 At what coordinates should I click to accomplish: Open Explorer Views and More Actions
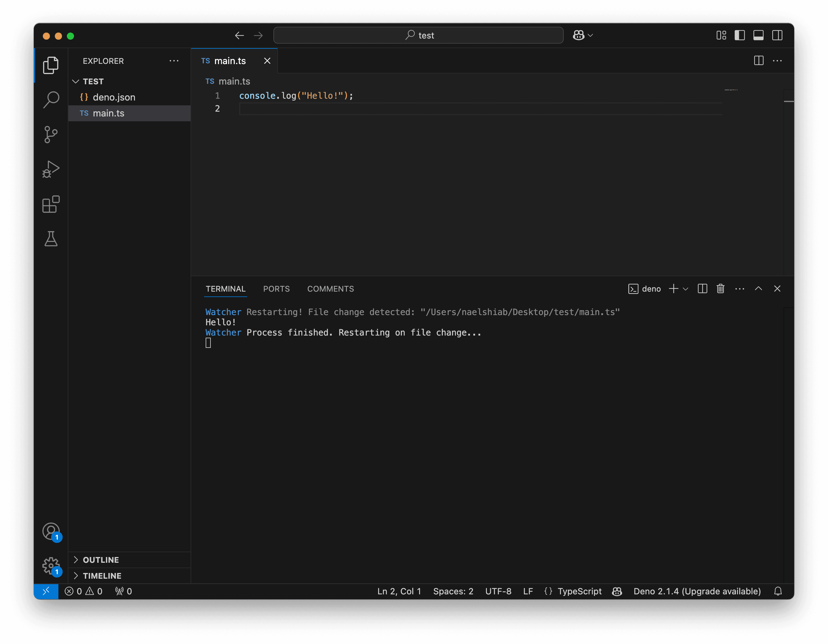pos(174,60)
